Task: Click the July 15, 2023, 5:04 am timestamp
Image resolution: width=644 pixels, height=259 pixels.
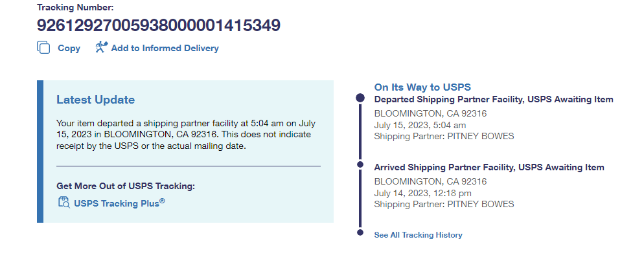Action: 420,125
